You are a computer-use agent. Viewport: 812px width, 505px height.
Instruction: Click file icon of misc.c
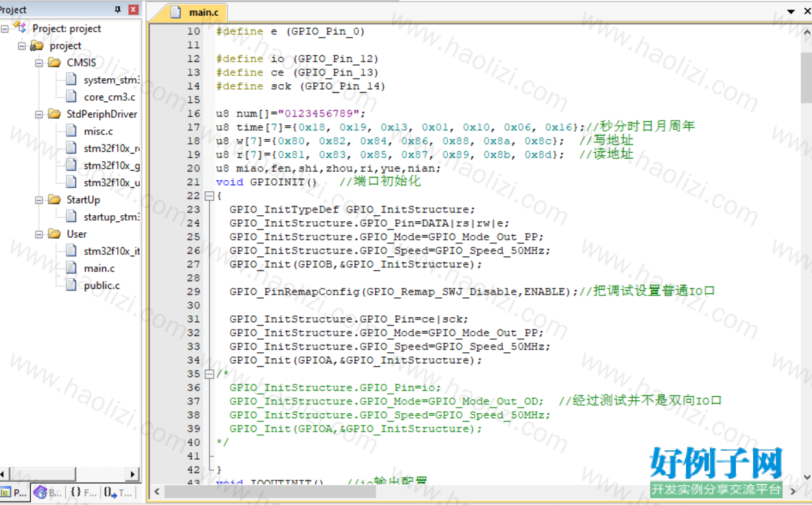(71, 131)
